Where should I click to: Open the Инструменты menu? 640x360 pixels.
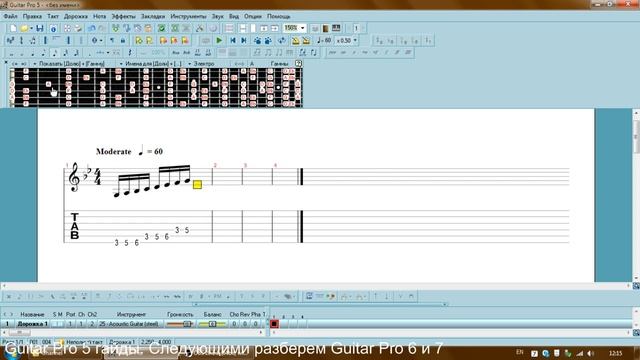coord(188,16)
